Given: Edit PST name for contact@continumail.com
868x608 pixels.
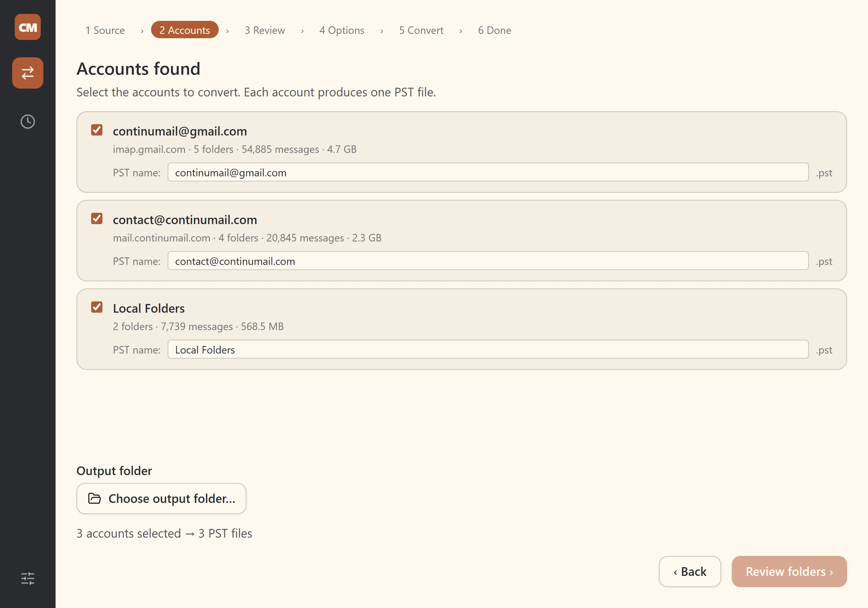Looking at the screenshot, I should click(488, 261).
